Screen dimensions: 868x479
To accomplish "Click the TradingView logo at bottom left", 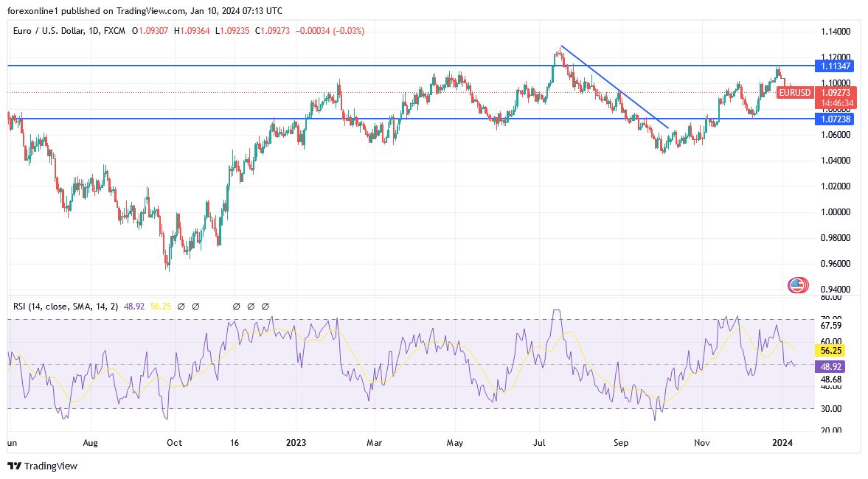I will tap(14, 466).
